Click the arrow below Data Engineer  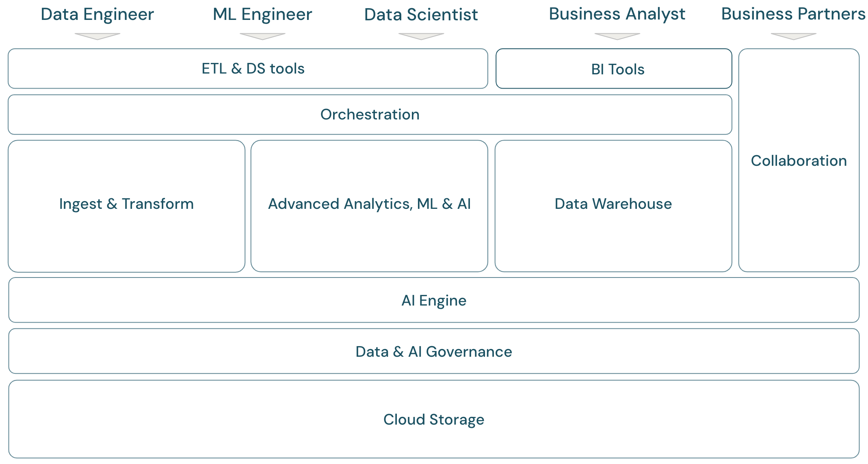click(x=97, y=36)
